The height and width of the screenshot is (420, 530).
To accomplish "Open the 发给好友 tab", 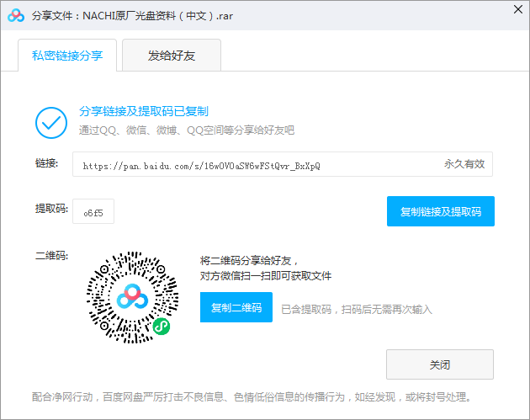I will (171, 56).
